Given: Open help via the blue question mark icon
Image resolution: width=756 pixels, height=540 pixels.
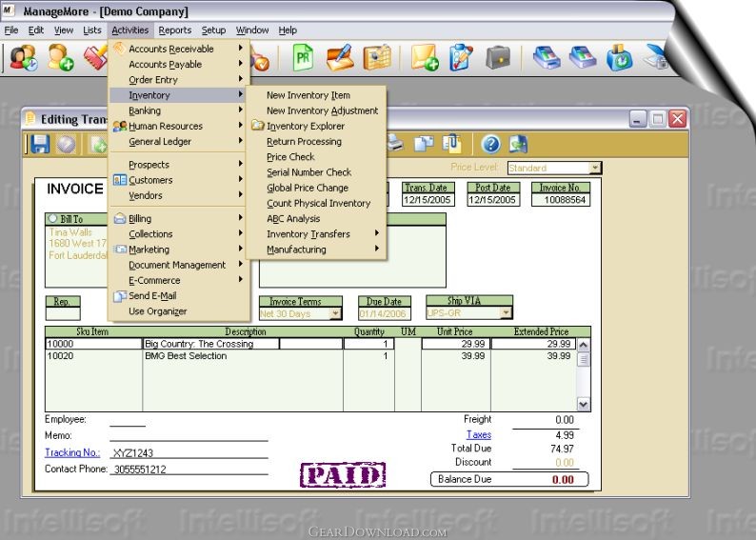Looking at the screenshot, I should coord(491,145).
